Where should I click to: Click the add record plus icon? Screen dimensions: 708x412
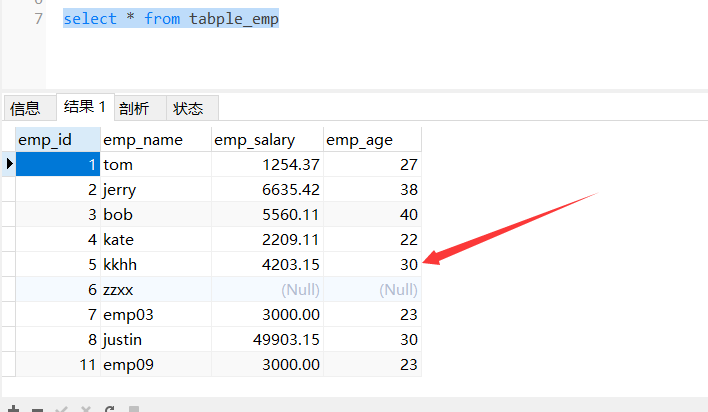(13, 408)
